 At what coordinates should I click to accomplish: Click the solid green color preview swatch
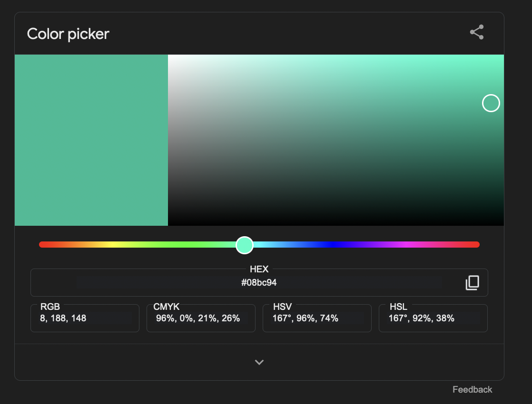tap(91, 140)
